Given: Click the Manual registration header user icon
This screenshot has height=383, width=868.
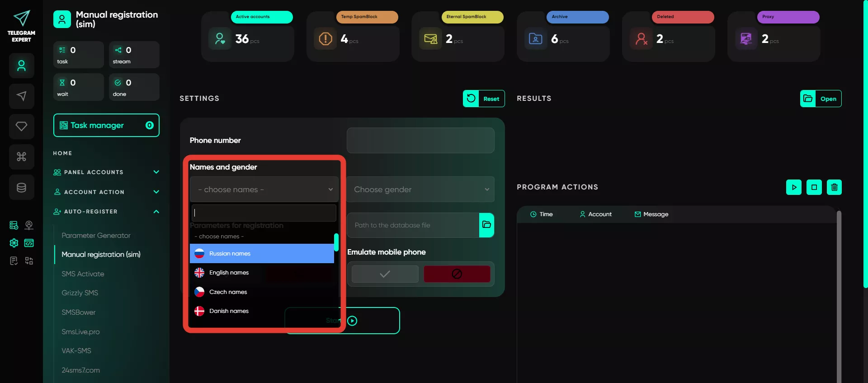Looking at the screenshot, I should pos(62,19).
